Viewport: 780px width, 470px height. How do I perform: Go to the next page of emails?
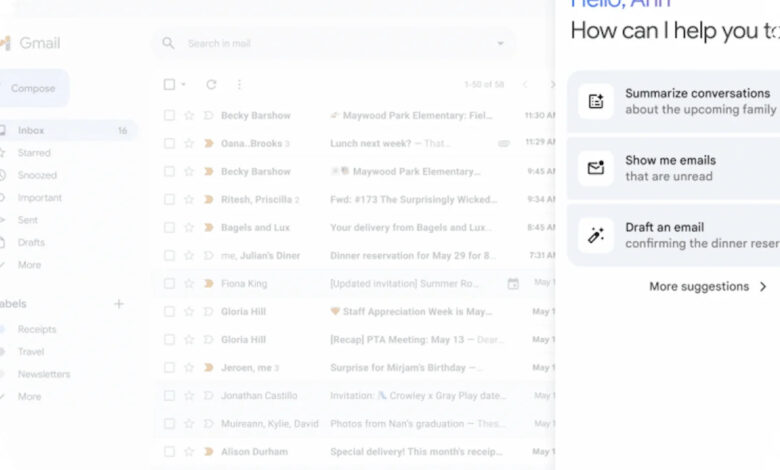pos(552,85)
